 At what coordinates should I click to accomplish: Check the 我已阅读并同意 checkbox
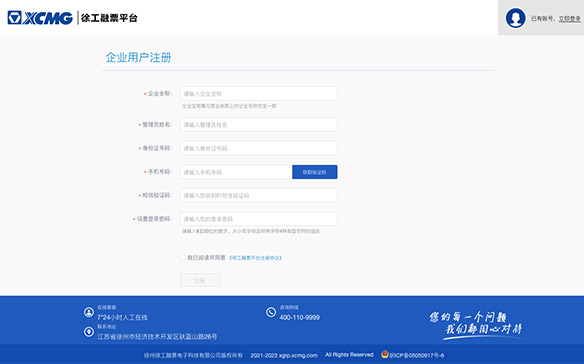coord(183,257)
